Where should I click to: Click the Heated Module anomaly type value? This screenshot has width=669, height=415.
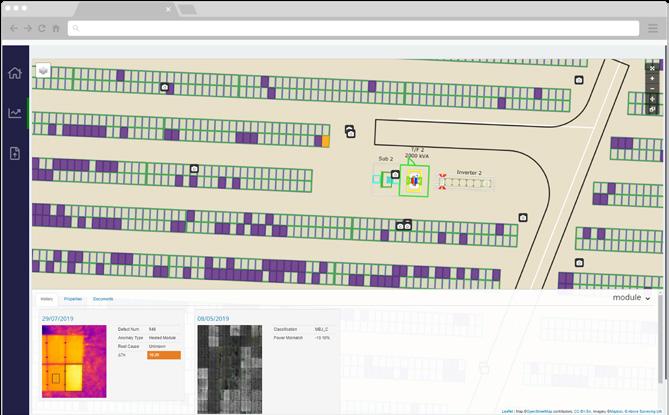tap(162, 338)
